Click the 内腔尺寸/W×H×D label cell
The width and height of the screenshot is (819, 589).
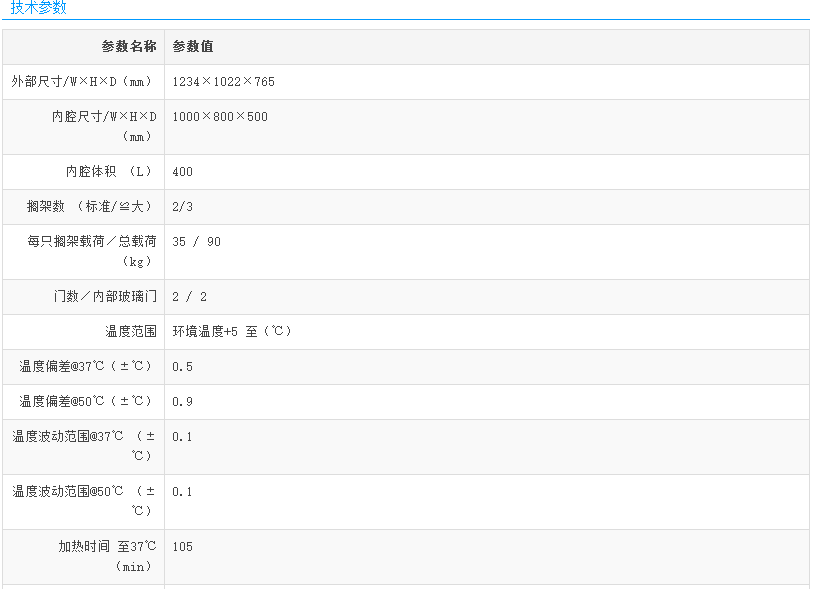pyautogui.click(x=104, y=126)
